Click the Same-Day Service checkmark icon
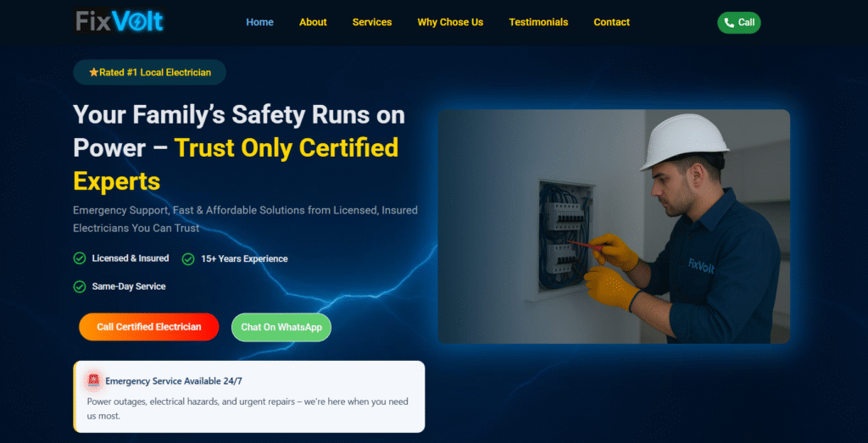The image size is (868, 443). (x=80, y=286)
